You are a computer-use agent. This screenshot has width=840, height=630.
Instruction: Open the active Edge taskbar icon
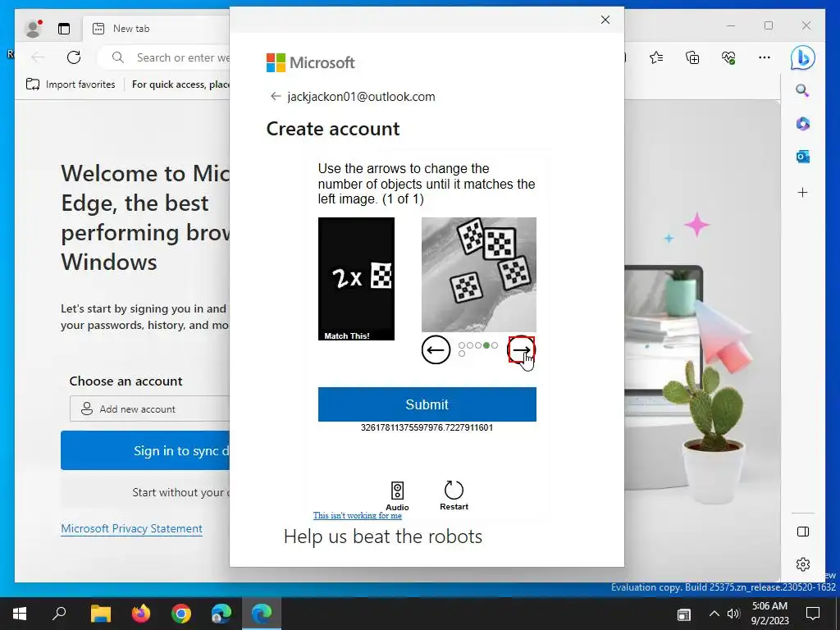262,614
